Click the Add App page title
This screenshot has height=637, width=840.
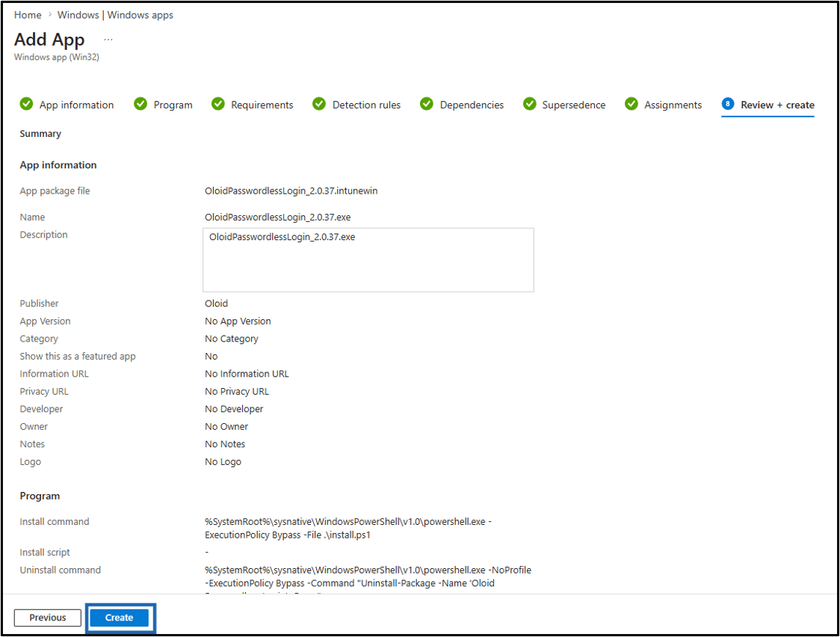[x=49, y=40]
